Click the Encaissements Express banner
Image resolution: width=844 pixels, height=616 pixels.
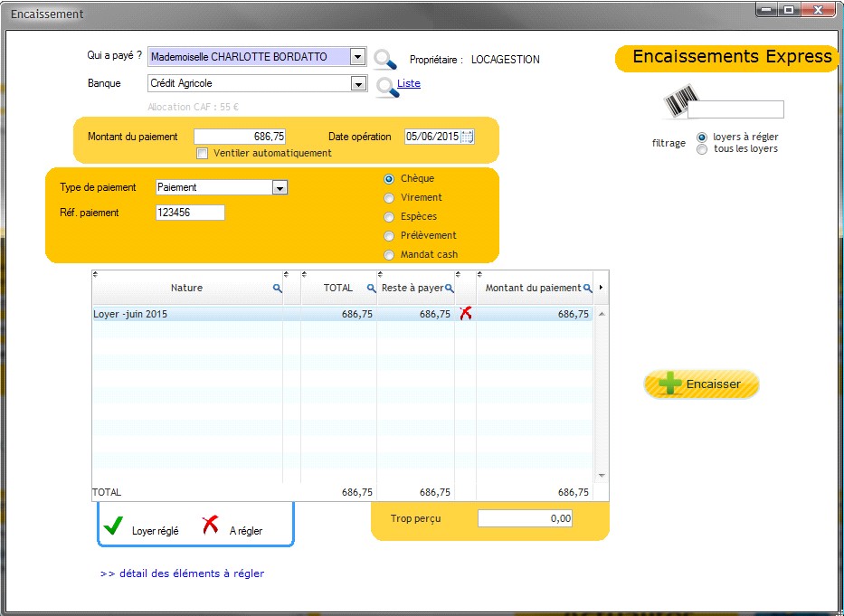click(727, 58)
